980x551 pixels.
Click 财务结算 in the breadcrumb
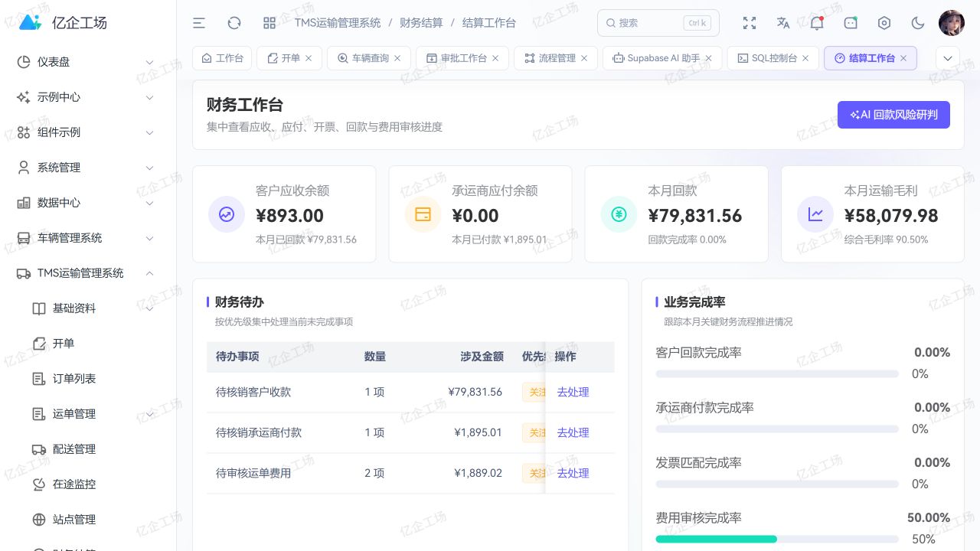pyautogui.click(x=421, y=23)
